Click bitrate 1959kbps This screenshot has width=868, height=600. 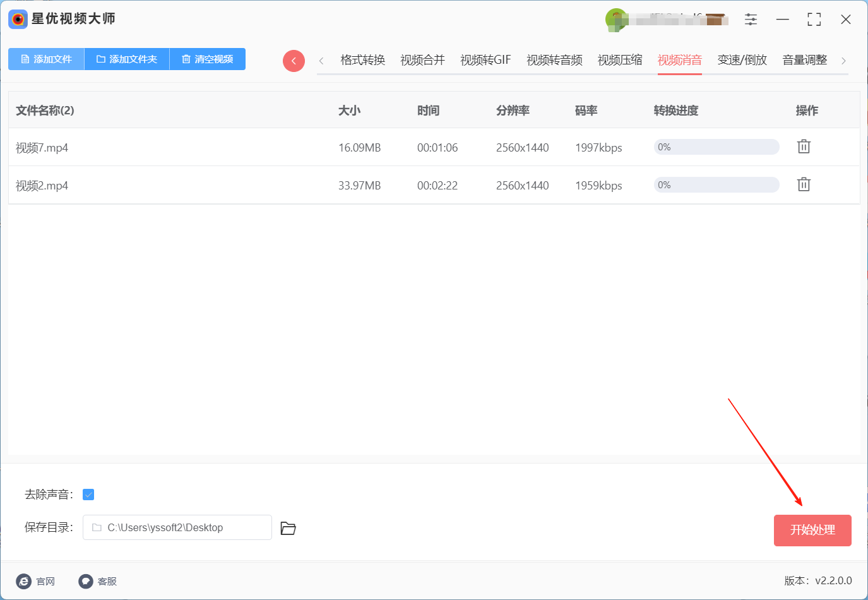coord(598,186)
